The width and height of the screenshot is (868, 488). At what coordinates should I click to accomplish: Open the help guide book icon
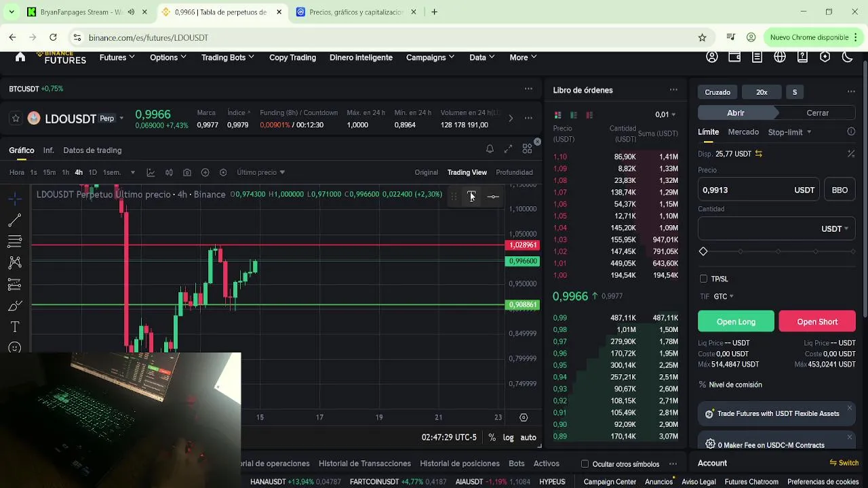802,57
